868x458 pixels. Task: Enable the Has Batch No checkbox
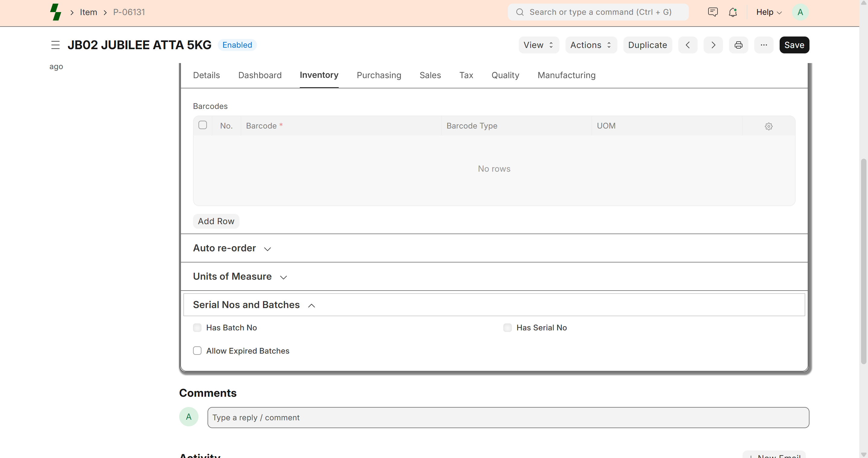(197, 328)
